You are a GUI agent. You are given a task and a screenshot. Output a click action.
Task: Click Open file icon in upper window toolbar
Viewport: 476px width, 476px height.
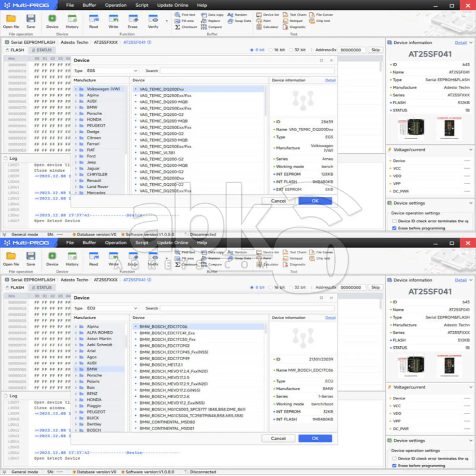(x=11, y=19)
